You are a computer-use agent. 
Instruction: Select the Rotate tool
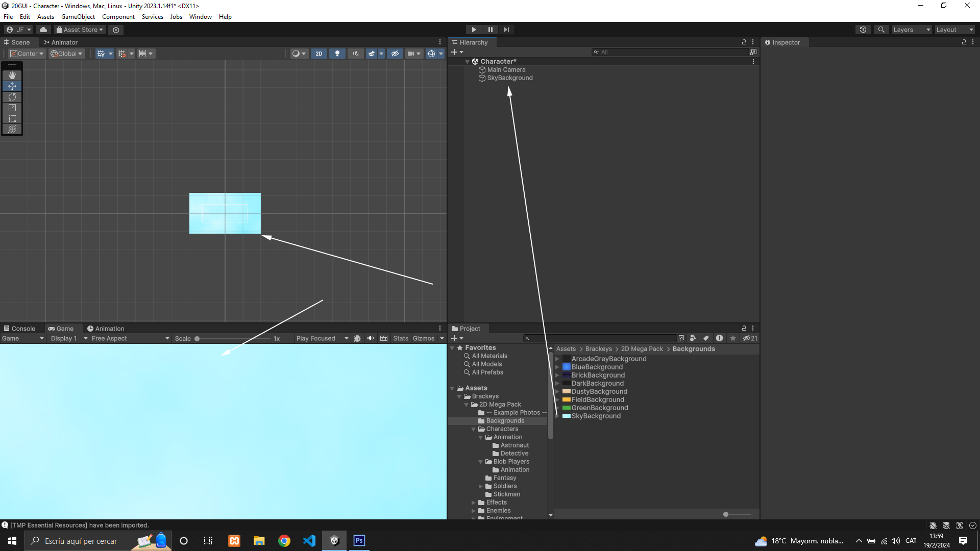click(12, 97)
